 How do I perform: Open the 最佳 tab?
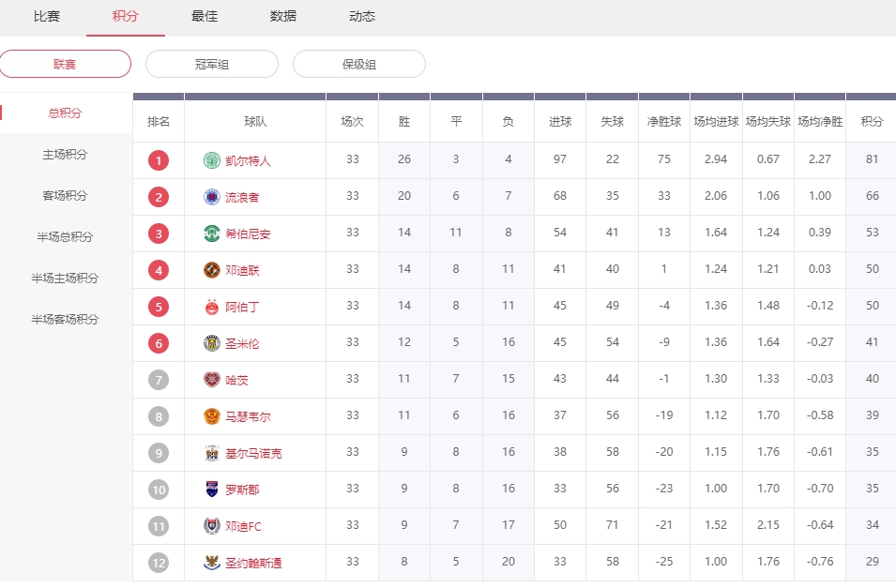[x=205, y=17]
